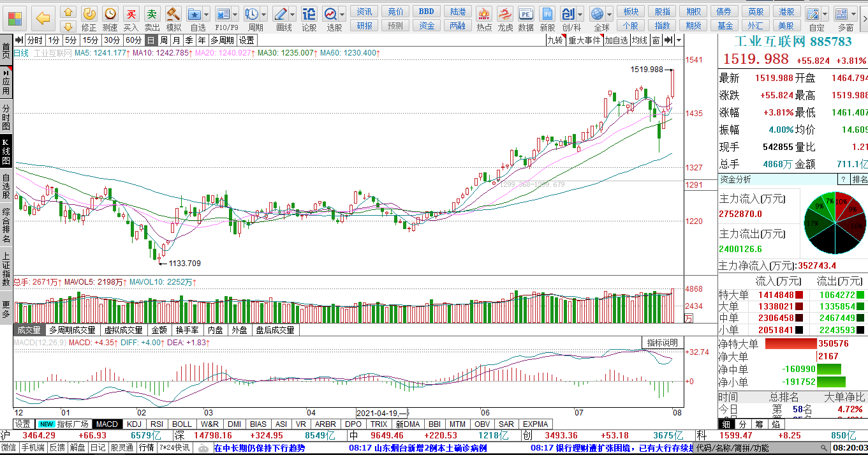The image size is (868, 455).
Task: Toggle the 均线 moving average display
Action: click(x=639, y=40)
